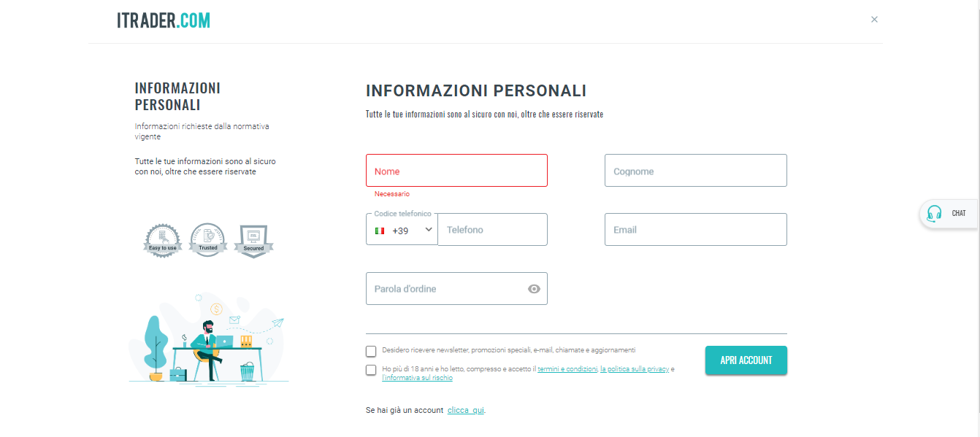Viewport: 980px width, 437px height.
Task: Enable the newsletter and promotions checkbox
Action: pyautogui.click(x=371, y=351)
